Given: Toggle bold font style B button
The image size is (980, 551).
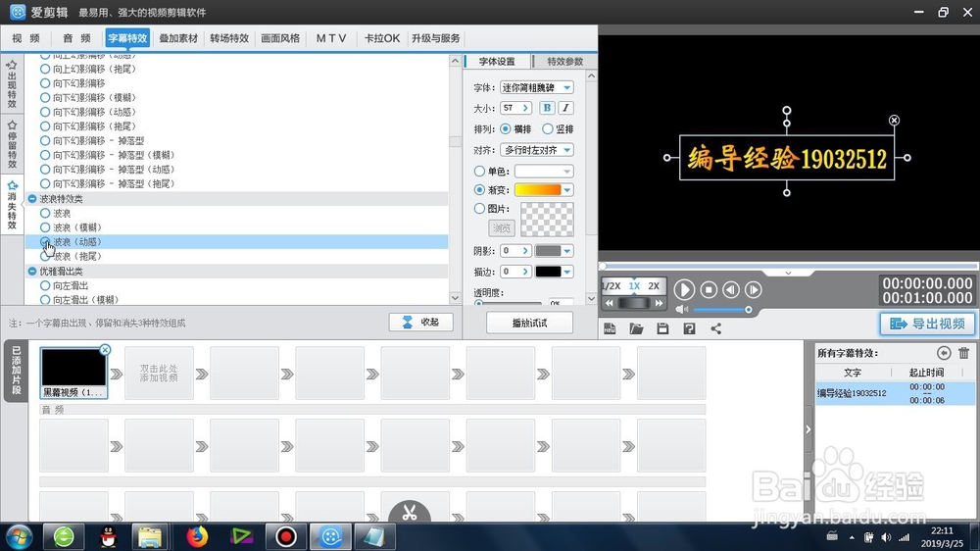Looking at the screenshot, I should (547, 108).
